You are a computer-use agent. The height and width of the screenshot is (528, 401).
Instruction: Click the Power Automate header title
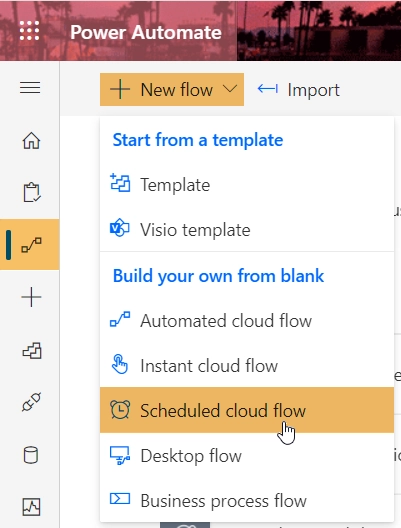pyautogui.click(x=146, y=32)
